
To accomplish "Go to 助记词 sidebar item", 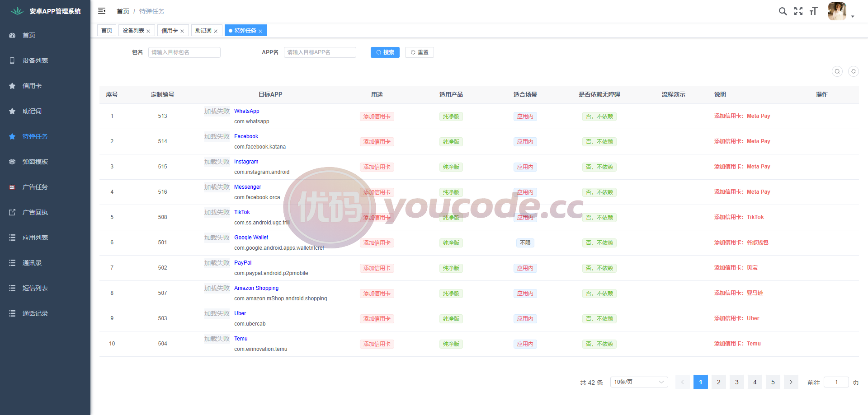I will 45,111.
